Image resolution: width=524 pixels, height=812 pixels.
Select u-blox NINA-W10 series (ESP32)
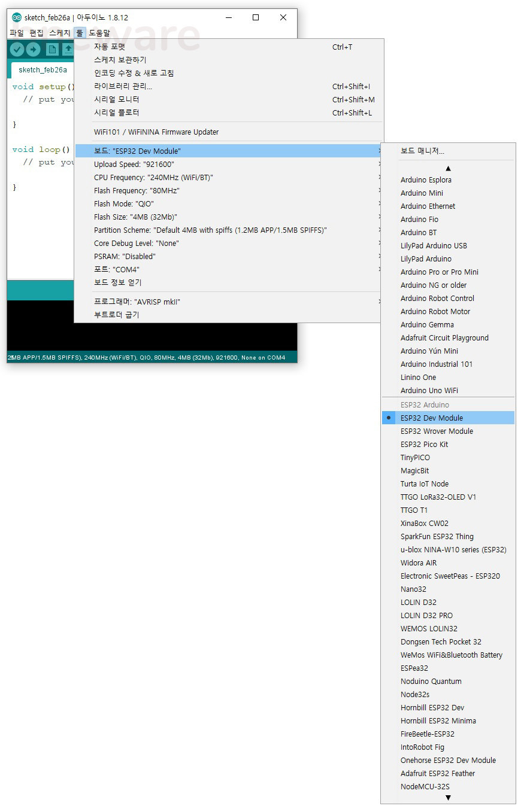click(448, 549)
